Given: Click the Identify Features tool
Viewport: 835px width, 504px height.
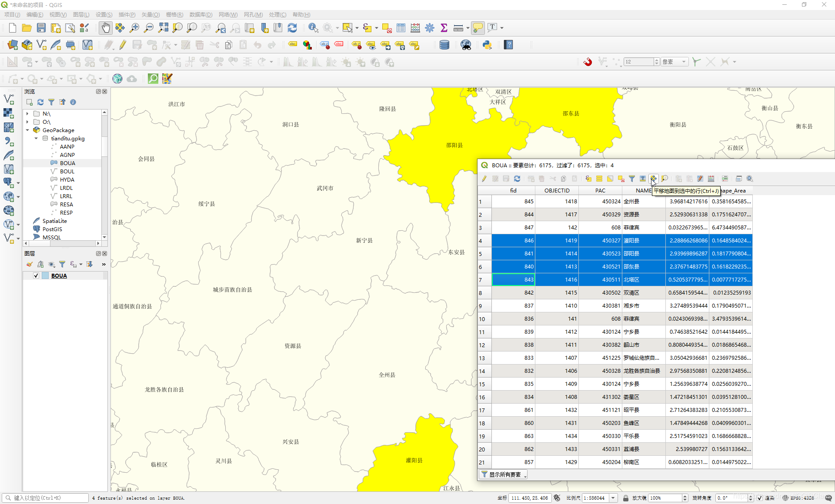Looking at the screenshot, I should [x=313, y=28].
